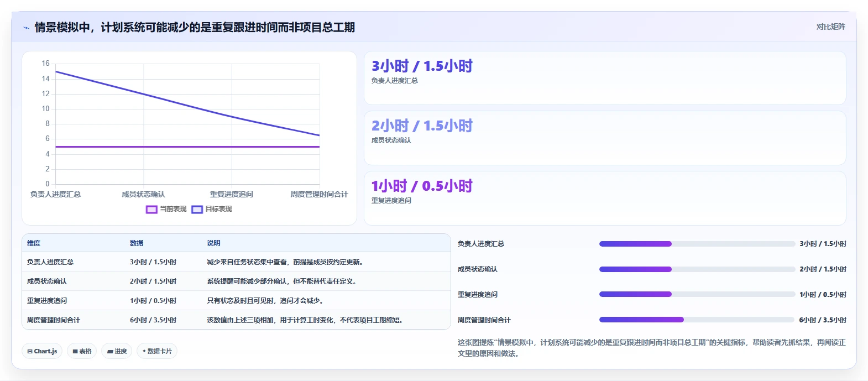
Task: Click the 重复进度追问 table row cell
Action: (47, 301)
